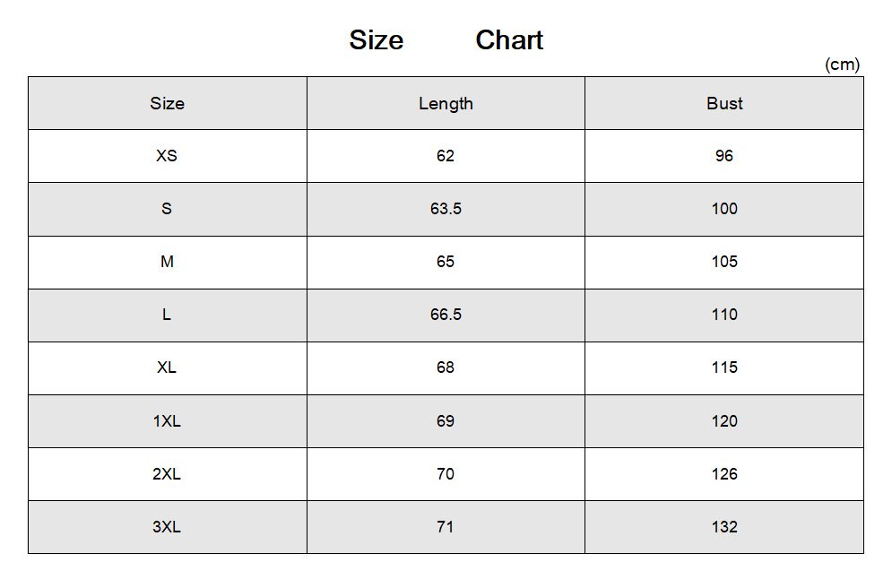Click the Length column header
Screen dimensions: 892x588
pos(446,103)
